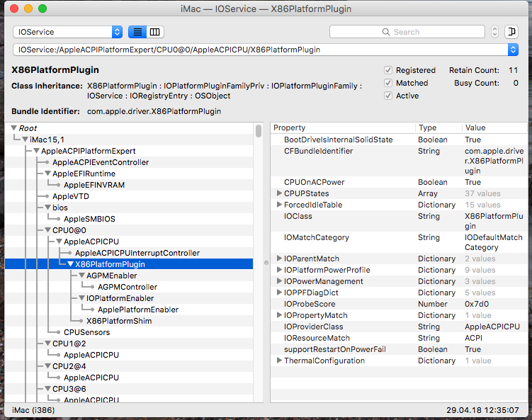Open the registry path combo box arrow

pyautogui.click(x=513, y=50)
